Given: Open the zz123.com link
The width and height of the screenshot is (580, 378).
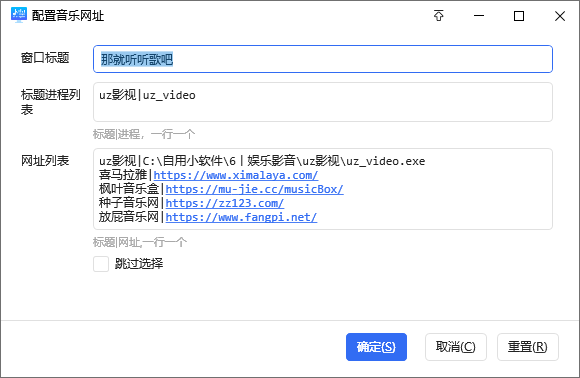Looking at the screenshot, I should [x=225, y=203].
